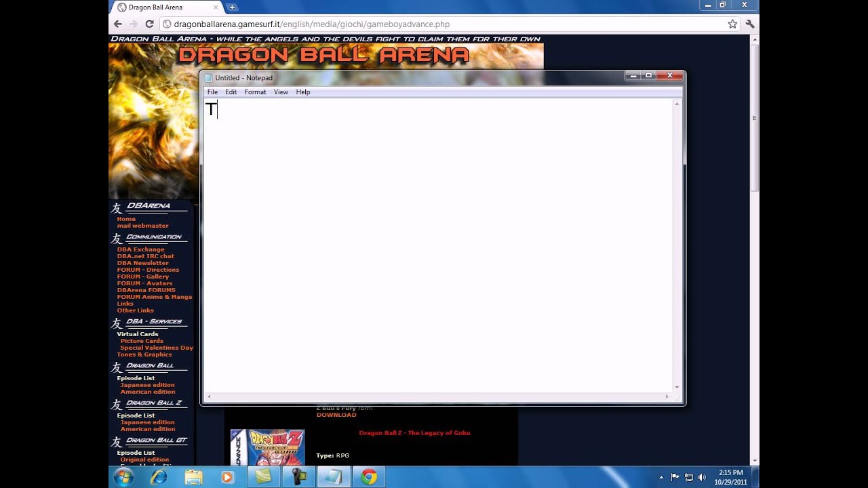This screenshot has height=488, width=868.
Task: Open the FORUM Anime & Manga link
Action: point(155,297)
